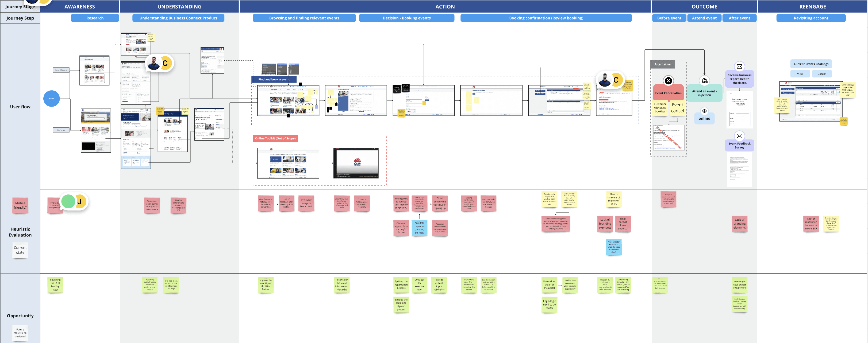Image resolution: width=868 pixels, height=343 pixels.
Task: Open the email screenshot marked Has not been tested
Action: pyautogui.click(x=669, y=137)
